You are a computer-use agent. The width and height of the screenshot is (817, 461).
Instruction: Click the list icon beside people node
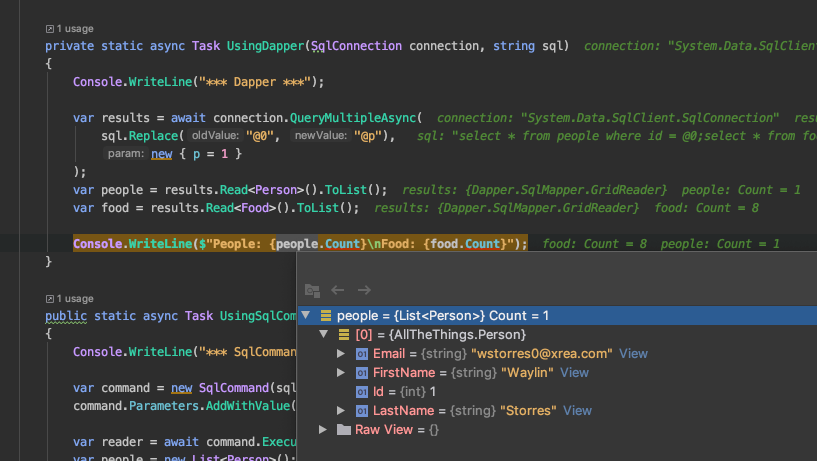[x=326, y=315]
